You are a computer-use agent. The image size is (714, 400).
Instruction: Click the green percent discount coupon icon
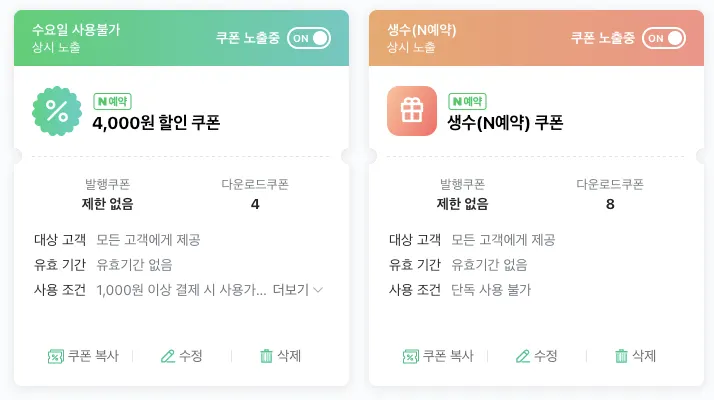57,111
